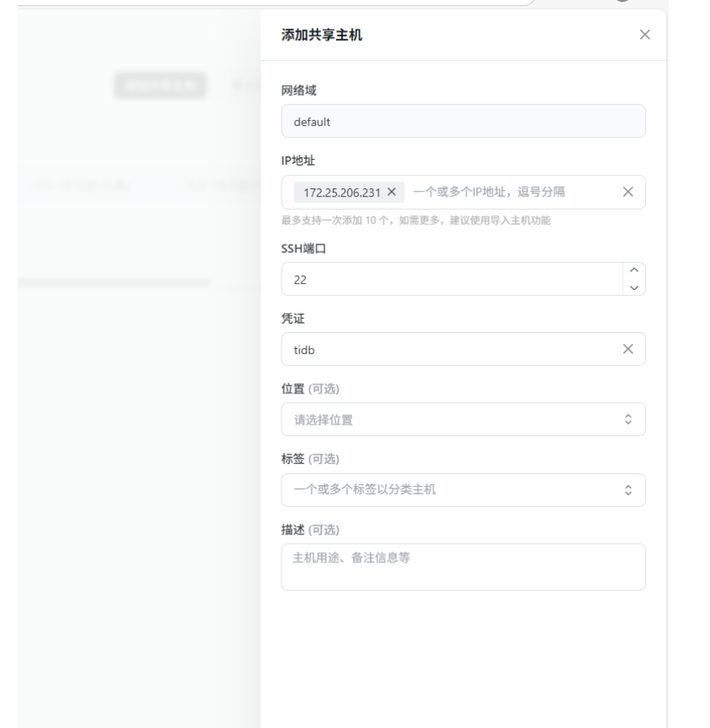Expand the 请选择位置 dropdown

(445, 419)
